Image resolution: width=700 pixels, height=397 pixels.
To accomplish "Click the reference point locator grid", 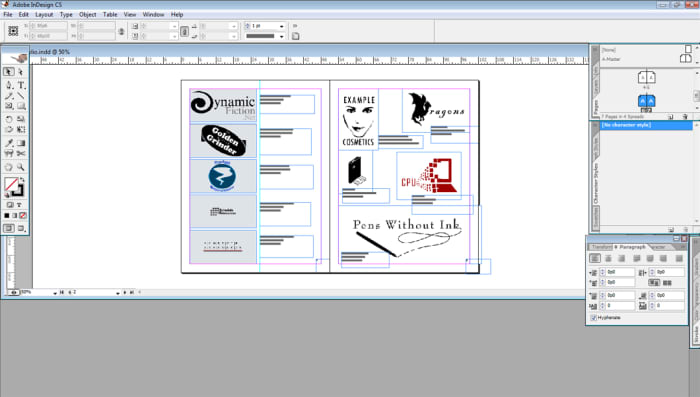I will 13,31.
